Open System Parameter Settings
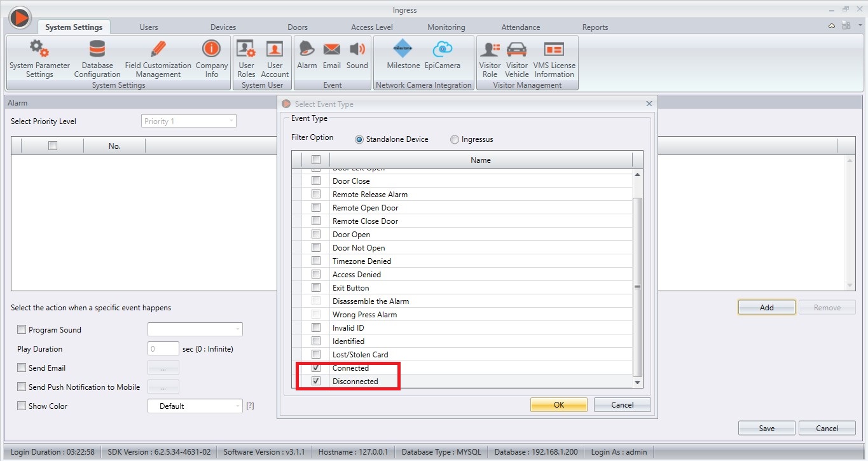Viewport: 868px width, 461px height. point(39,59)
